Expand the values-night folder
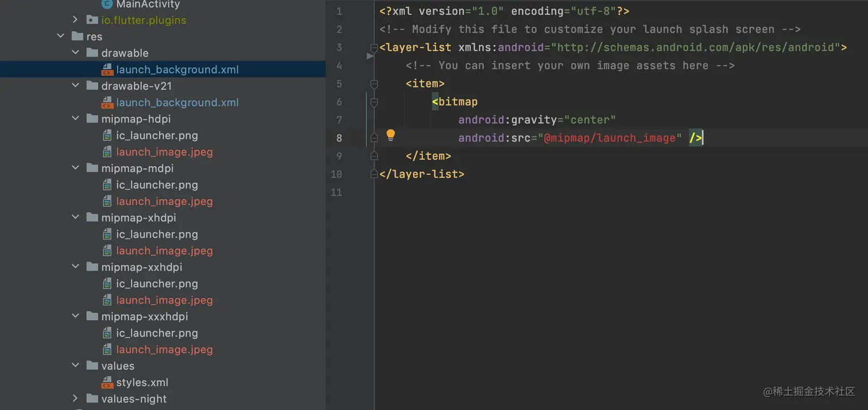The height and width of the screenshot is (410, 868). point(75,399)
